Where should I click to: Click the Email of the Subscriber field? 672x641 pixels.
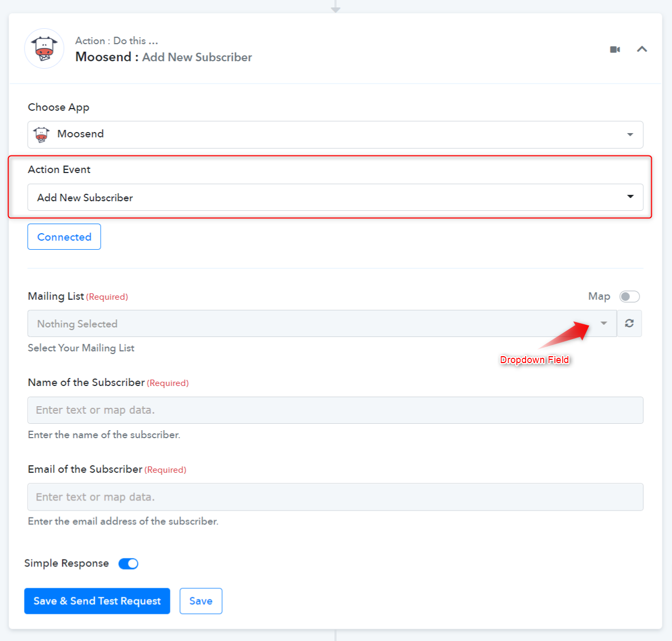335,497
